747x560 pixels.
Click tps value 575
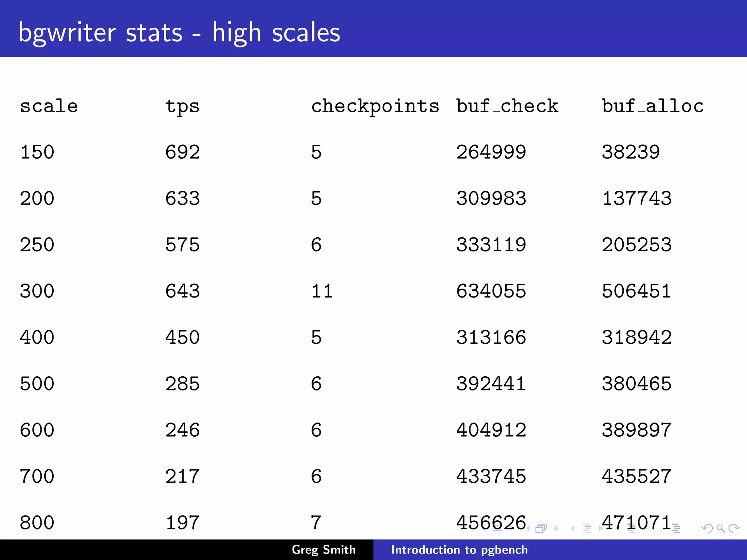pyautogui.click(x=182, y=245)
